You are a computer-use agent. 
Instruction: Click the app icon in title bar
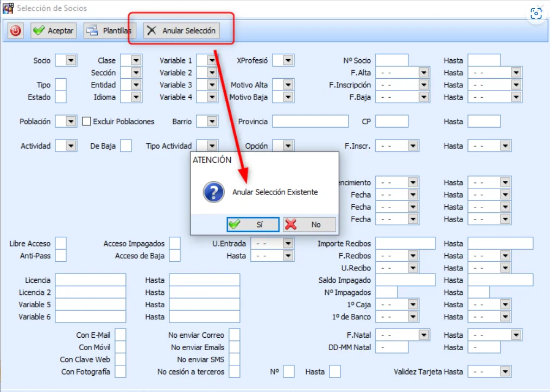[8, 8]
